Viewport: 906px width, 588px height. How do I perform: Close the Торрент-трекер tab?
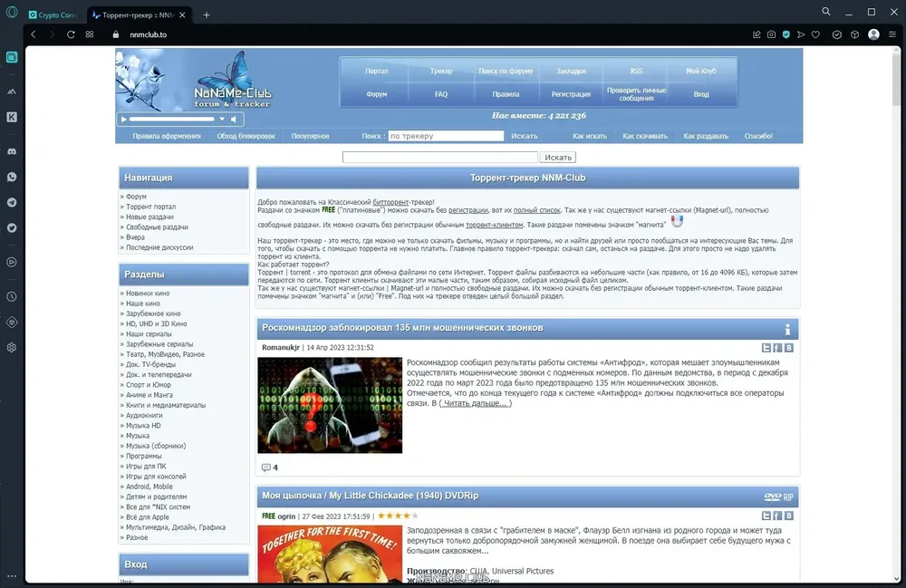tap(183, 15)
